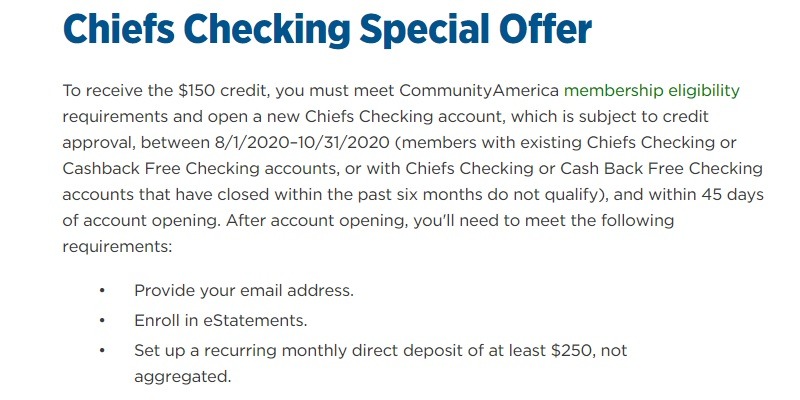Click the 'Provide your email address' bullet item
The height and width of the screenshot is (400, 800).
(x=243, y=291)
